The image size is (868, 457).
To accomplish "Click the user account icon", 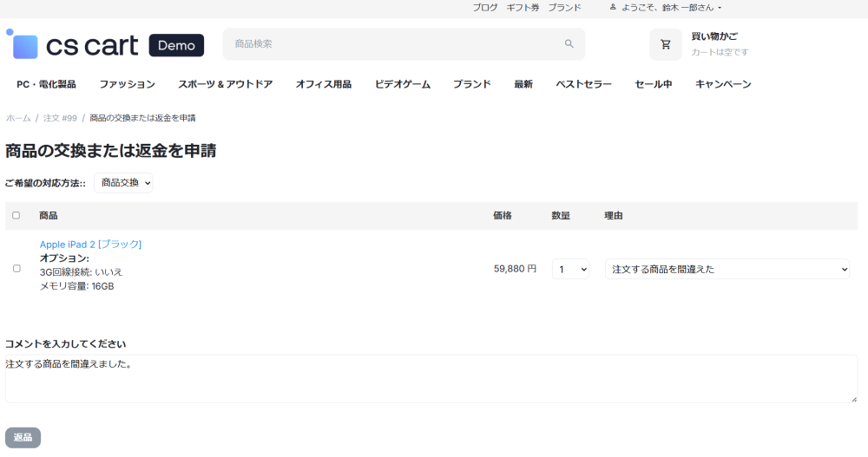I will [613, 7].
